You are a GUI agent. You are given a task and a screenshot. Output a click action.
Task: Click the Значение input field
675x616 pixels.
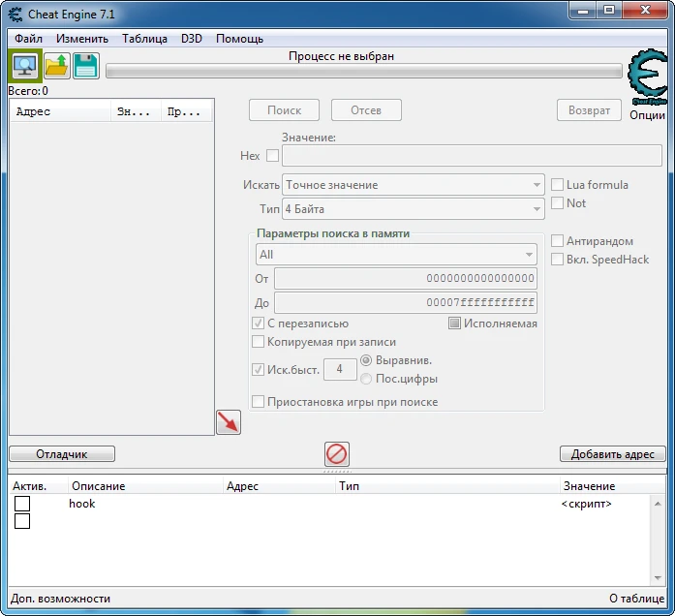[472, 155]
